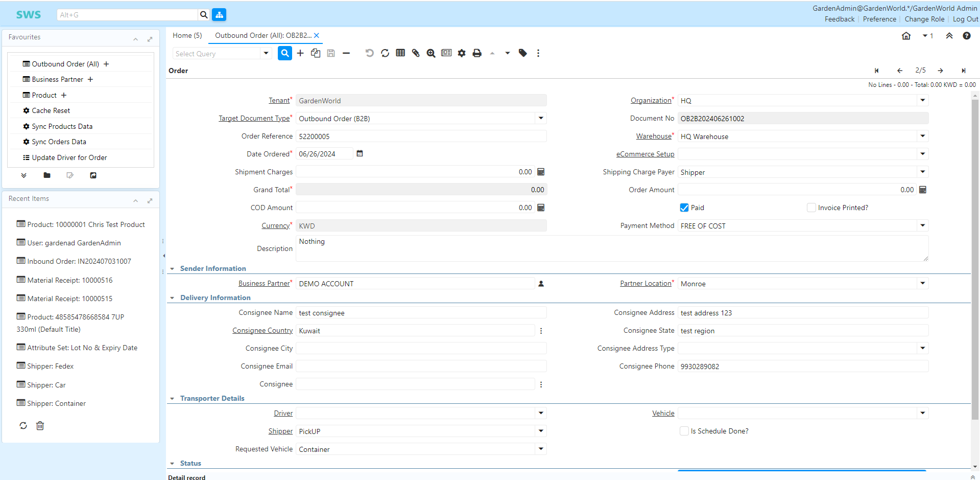The height and width of the screenshot is (480, 980).
Task: Open the Date Ordered calendar picker
Action: pos(360,154)
